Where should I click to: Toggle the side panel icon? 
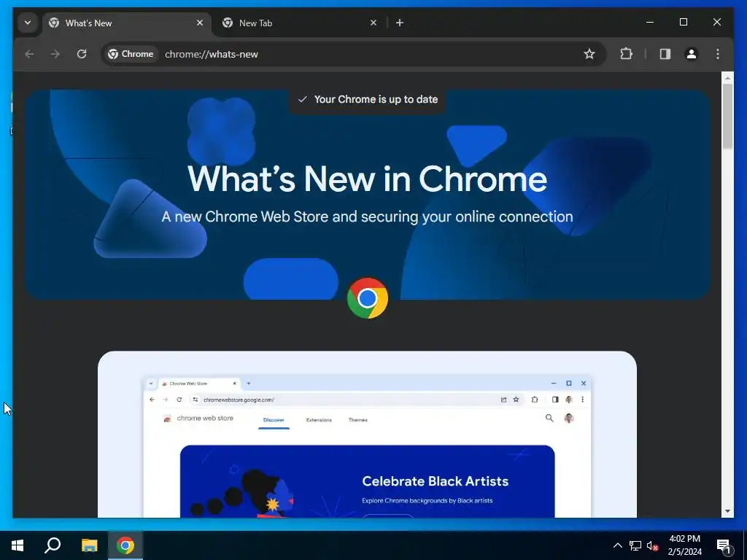click(x=665, y=54)
